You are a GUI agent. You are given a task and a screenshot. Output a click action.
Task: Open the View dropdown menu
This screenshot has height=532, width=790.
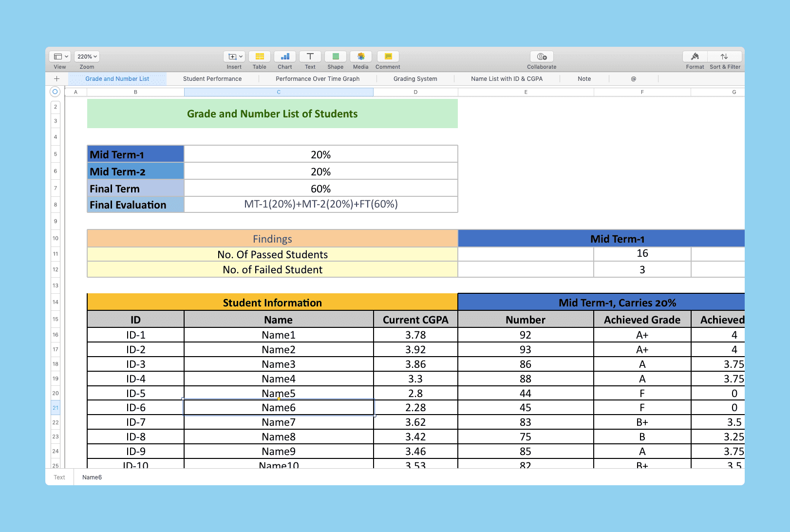60,57
